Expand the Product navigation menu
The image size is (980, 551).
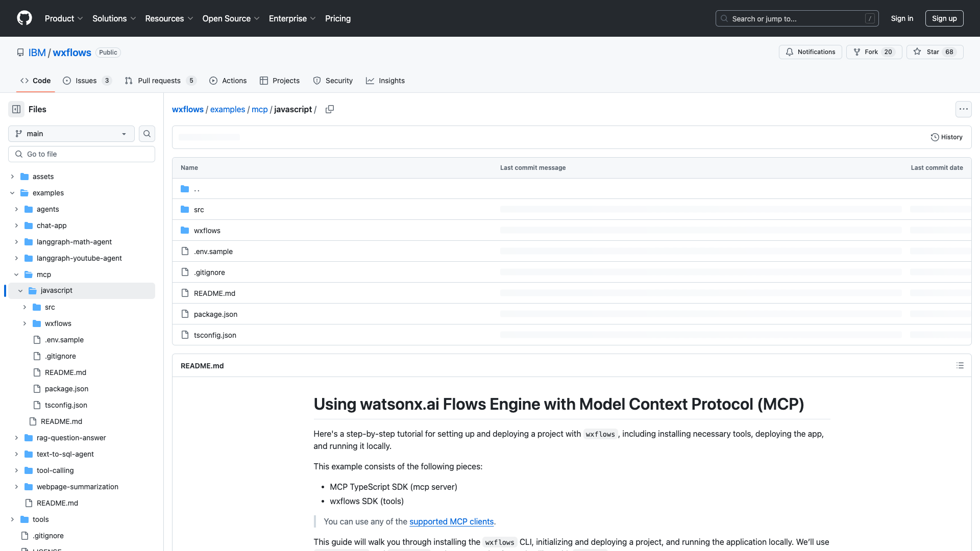click(64, 18)
